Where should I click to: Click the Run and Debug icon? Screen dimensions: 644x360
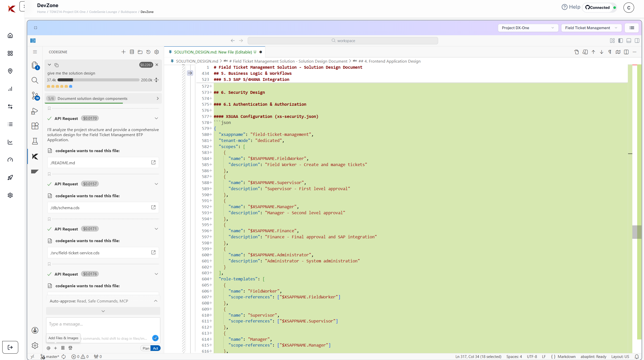(x=34, y=111)
